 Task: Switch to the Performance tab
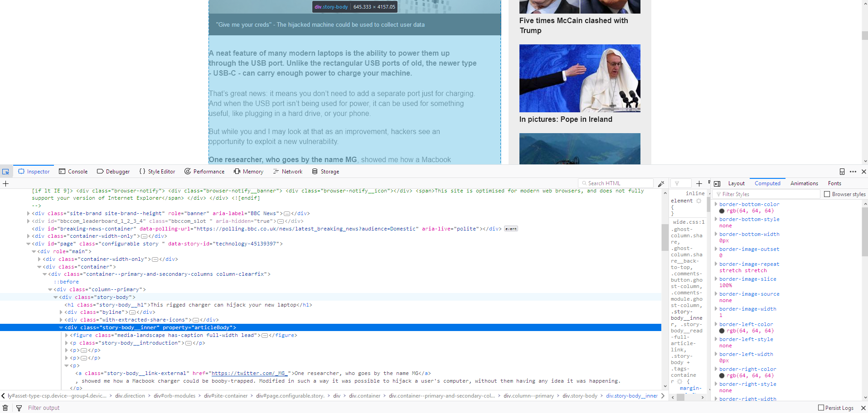tap(204, 172)
